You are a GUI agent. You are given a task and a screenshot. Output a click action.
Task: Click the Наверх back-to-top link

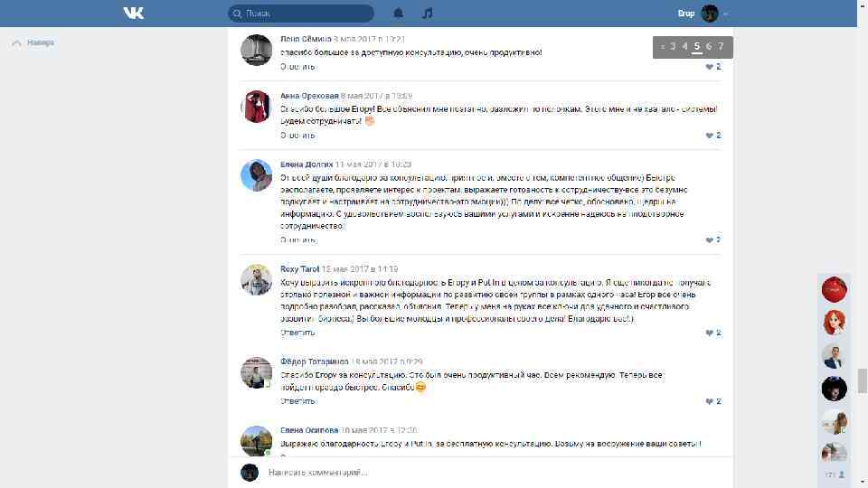point(33,42)
